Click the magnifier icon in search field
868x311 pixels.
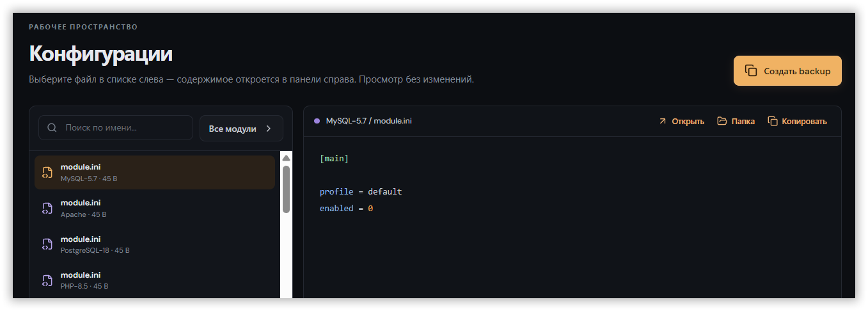point(52,128)
